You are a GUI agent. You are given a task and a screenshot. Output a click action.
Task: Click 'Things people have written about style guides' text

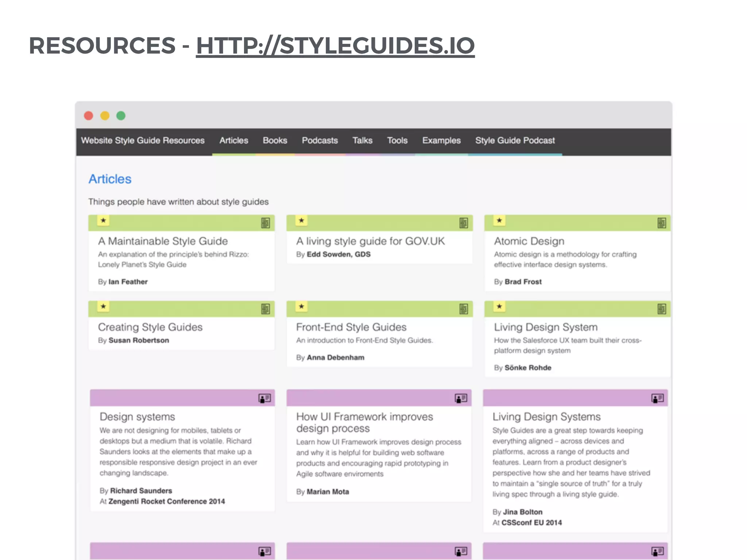tap(178, 202)
